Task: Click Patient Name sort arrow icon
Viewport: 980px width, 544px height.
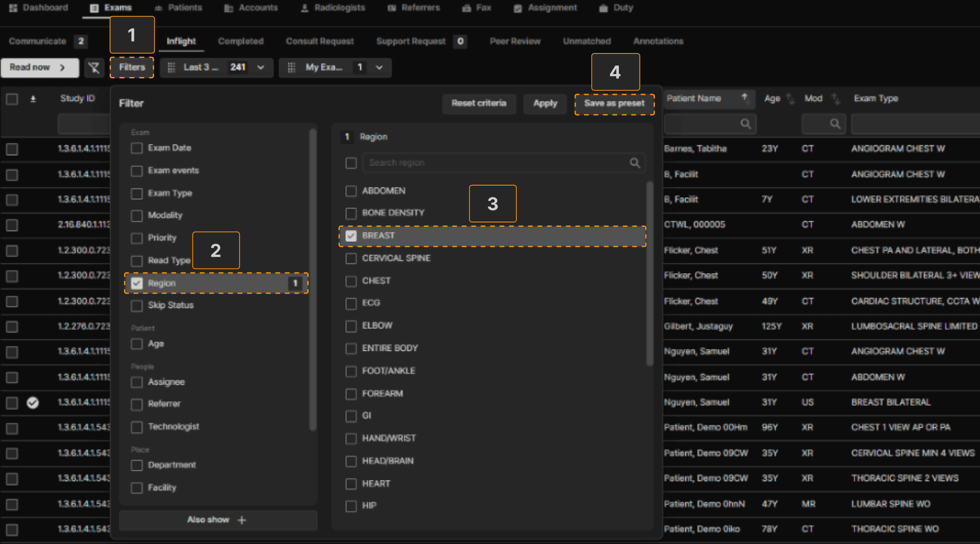Action: [744, 98]
